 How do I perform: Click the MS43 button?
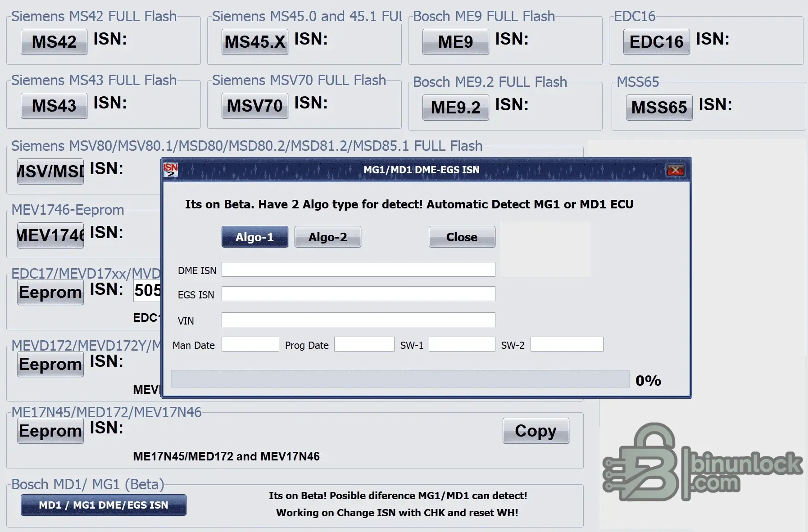click(x=54, y=106)
